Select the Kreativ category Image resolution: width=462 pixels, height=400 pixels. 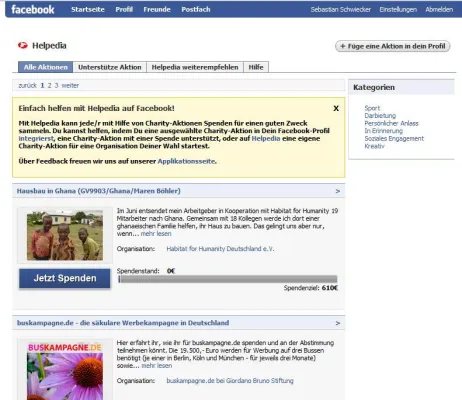374,146
